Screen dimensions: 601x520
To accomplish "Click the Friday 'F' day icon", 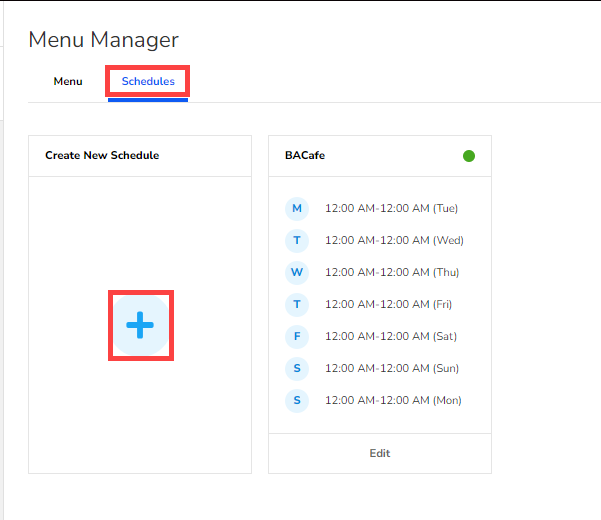I will (x=297, y=337).
